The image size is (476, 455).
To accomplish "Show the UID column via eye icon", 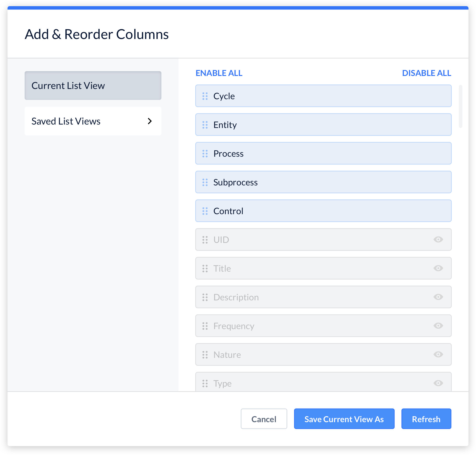I will pyautogui.click(x=438, y=239).
